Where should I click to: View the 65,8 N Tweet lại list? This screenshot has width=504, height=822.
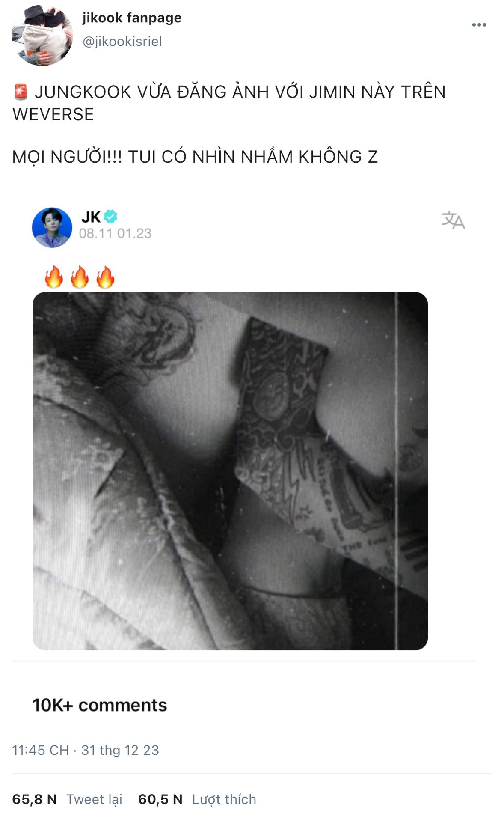tap(67, 799)
